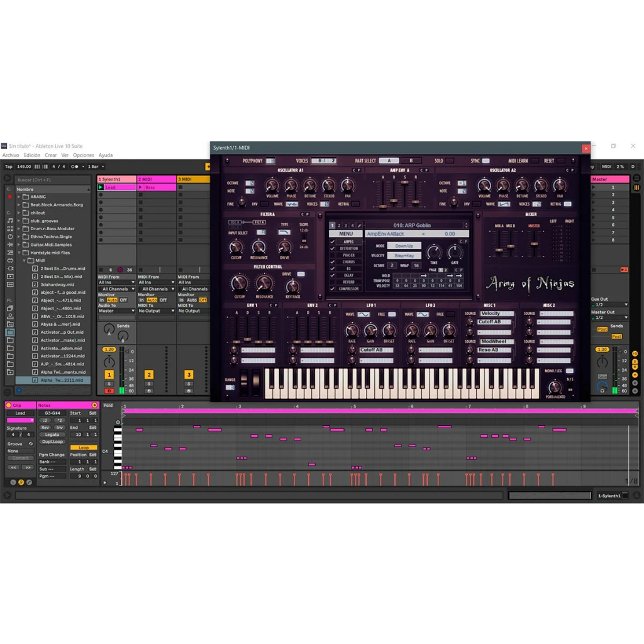Toggle the SOLO switch in the Sylenth1 top bar
Viewport: 644px width, 644px height.
click(450, 160)
